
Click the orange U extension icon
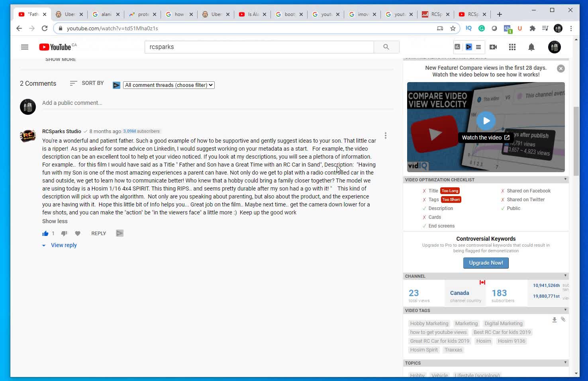(520, 28)
